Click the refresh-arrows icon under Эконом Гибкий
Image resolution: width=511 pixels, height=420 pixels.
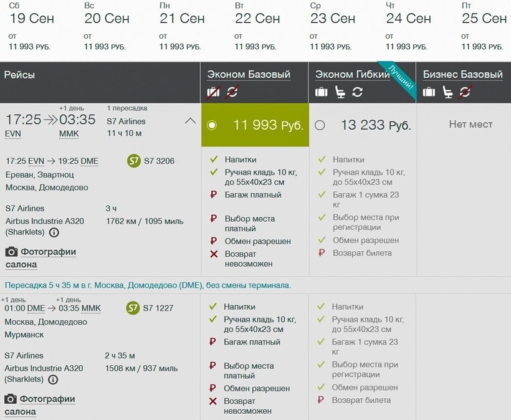tap(357, 92)
